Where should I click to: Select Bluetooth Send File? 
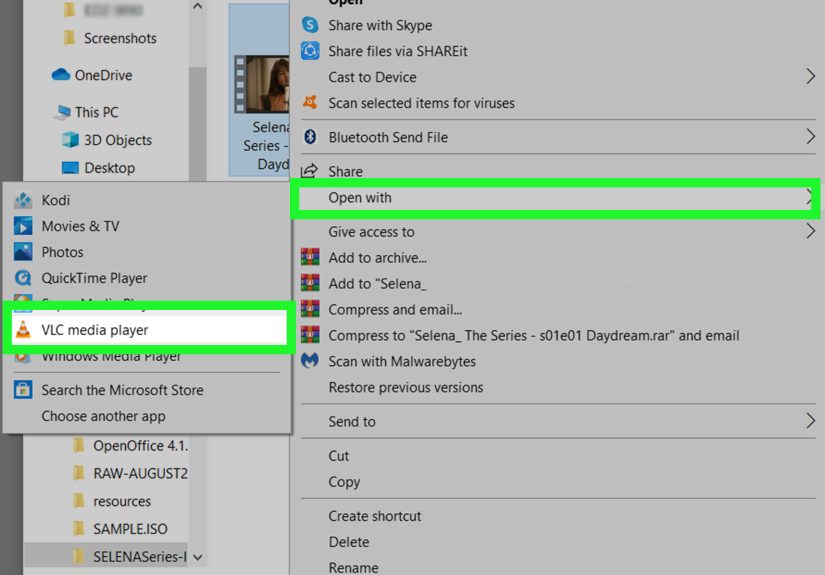(x=558, y=137)
